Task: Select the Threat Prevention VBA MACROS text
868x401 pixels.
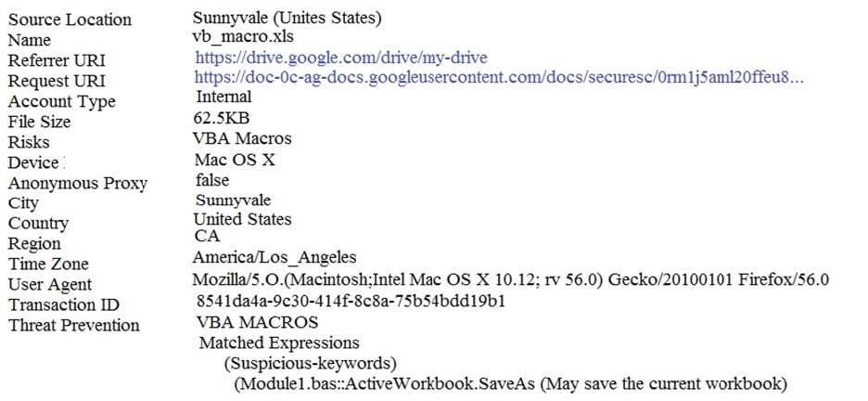Action: click(258, 322)
